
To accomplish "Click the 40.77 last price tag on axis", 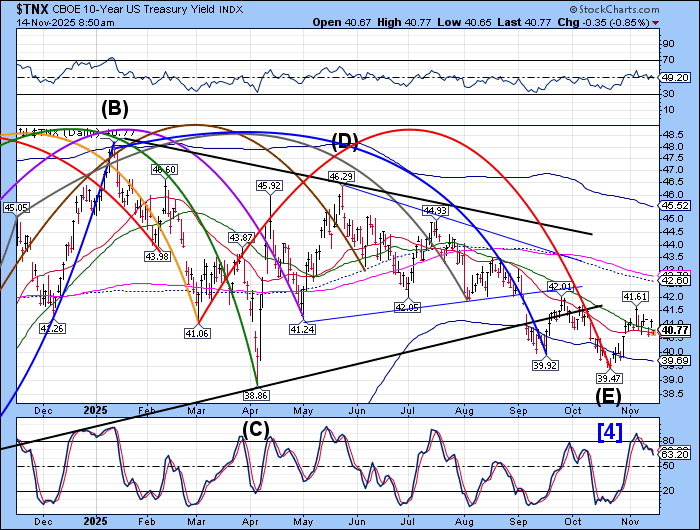I will tap(677, 330).
